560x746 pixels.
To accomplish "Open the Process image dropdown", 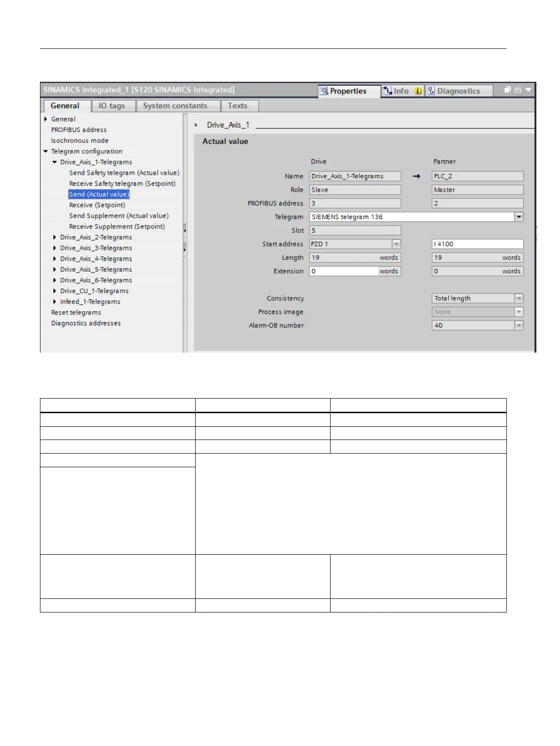I will (x=519, y=312).
